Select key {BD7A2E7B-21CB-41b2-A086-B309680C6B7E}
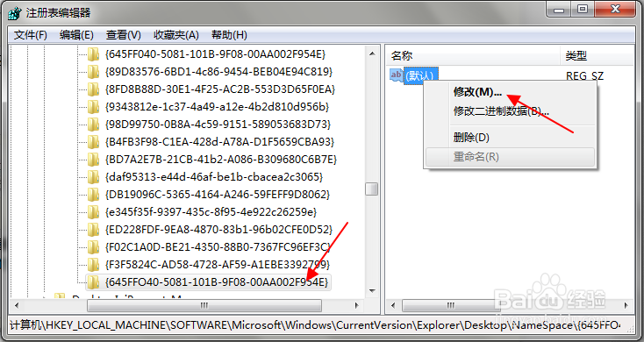Viewport: 644px width, 342px height. [x=221, y=160]
